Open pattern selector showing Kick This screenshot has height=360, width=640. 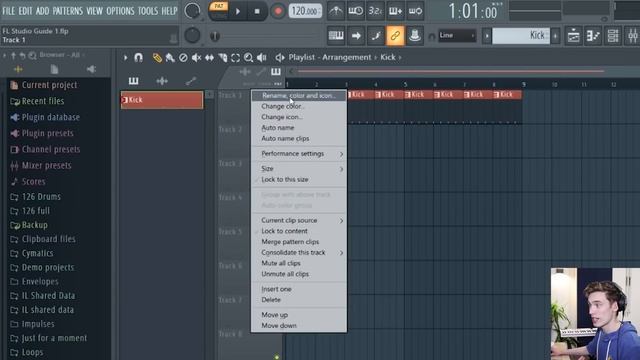(521, 36)
